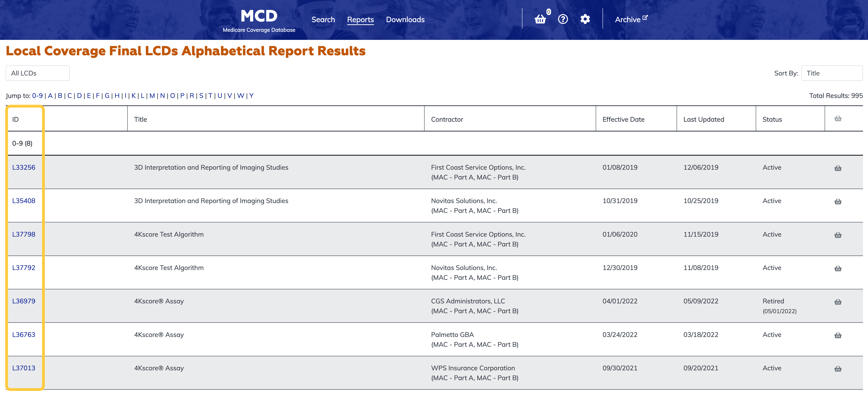The width and height of the screenshot is (868, 395).
Task: Go to Downloads in top navigation
Action: tap(405, 19)
